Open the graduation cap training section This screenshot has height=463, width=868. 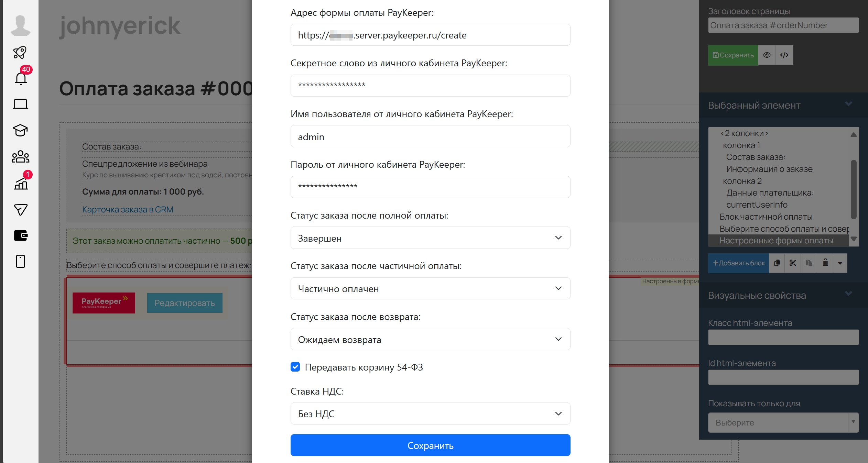pos(20,130)
